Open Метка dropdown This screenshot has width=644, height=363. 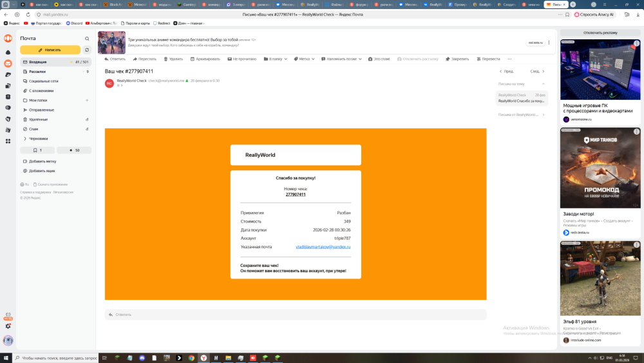(305, 59)
